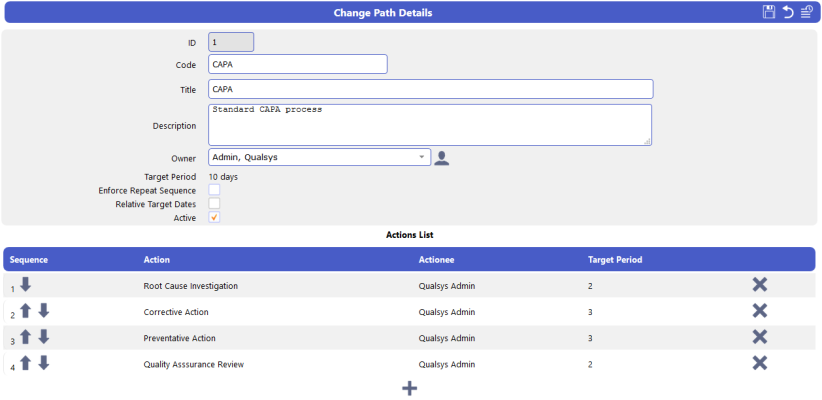Click the read-only ID field
Image resolution: width=822 pixels, height=400 pixels.
(231, 42)
